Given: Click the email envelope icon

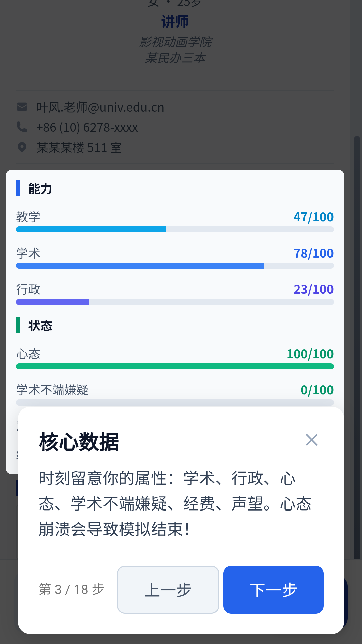Looking at the screenshot, I should click(x=22, y=107).
